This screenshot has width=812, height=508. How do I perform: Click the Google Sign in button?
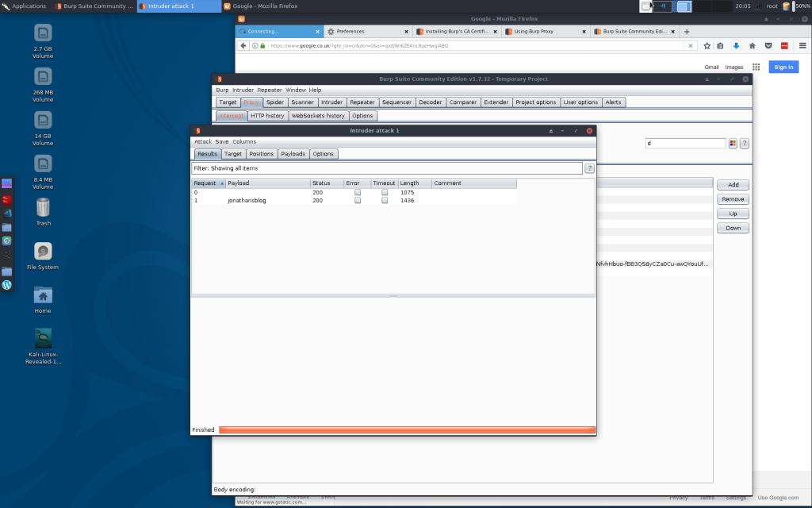click(783, 67)
